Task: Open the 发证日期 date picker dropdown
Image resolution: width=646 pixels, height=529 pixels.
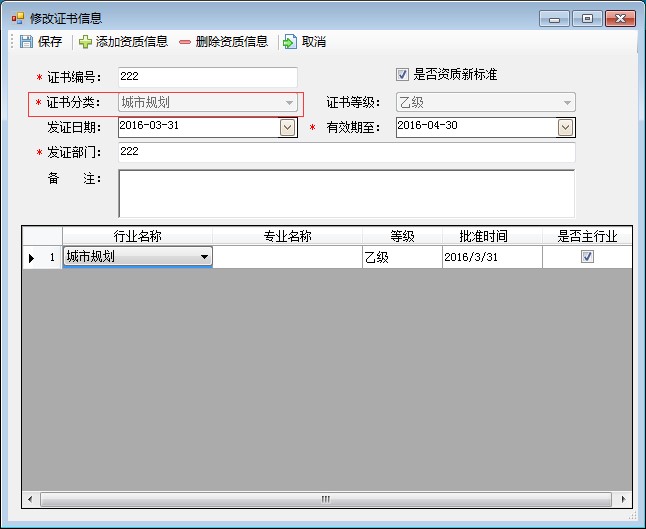Action: [x=288, y=127]
